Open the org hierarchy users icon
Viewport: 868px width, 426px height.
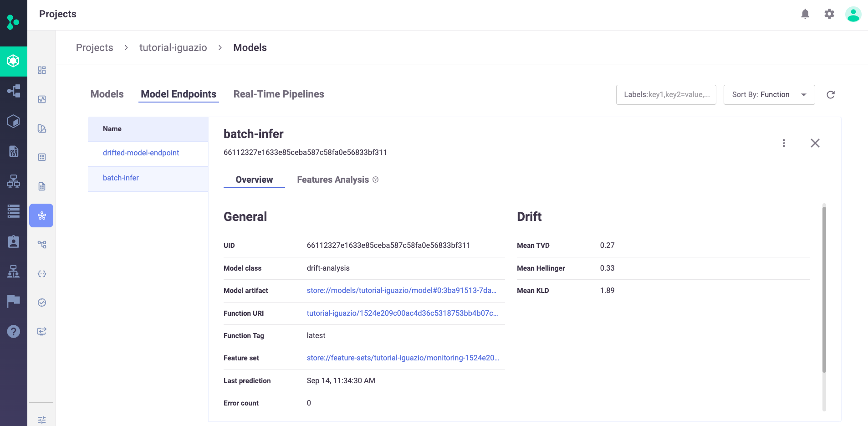click(x=13, y=272)
